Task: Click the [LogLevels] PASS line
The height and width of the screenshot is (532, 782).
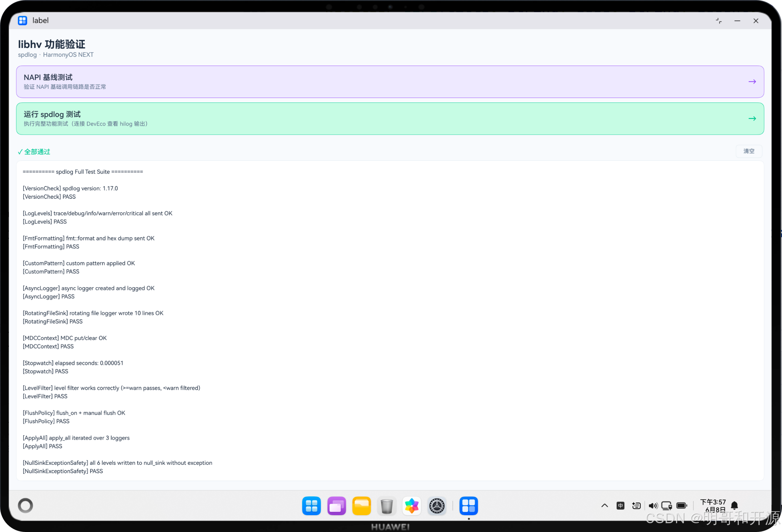Action: [x=45, y=222]
